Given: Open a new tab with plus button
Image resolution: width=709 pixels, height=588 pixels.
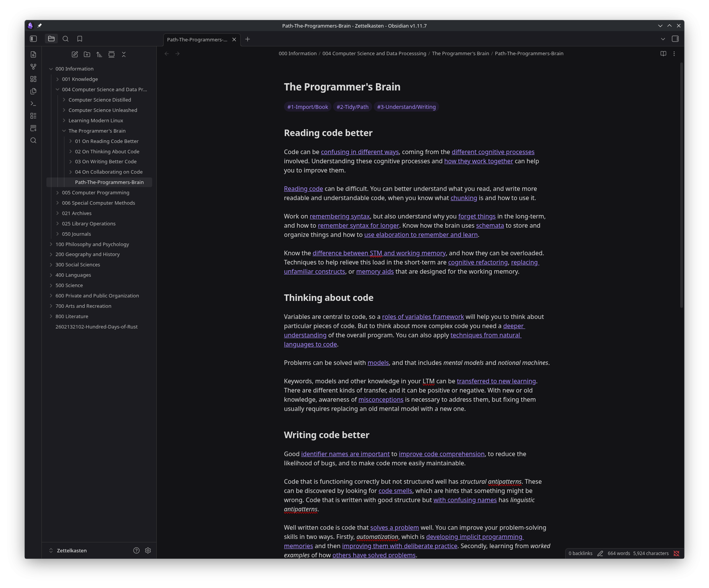Looking at the screenshot, I should point(248,39).
